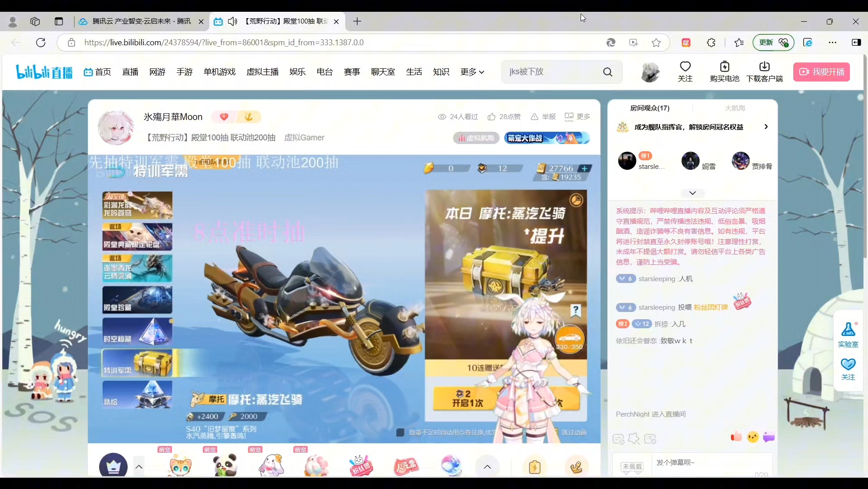The height and width of the screenshot is (489, 868).
Task: Toggle auto-exchange battery option below the player
Action: 401,432
